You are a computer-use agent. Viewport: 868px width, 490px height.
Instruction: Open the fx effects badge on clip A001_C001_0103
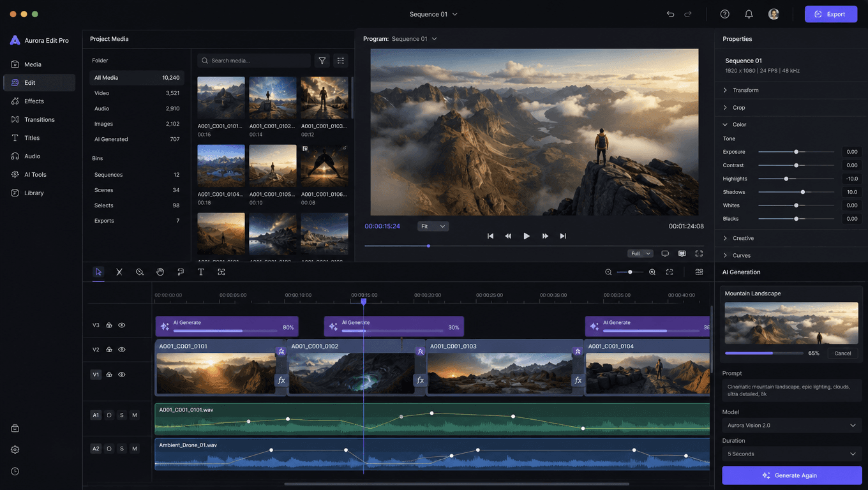coord(578,380)
